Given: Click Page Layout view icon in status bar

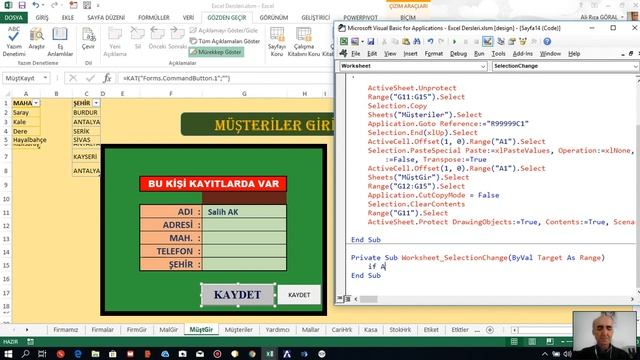Looking at the screenshot, I should [x=532, y=341].
